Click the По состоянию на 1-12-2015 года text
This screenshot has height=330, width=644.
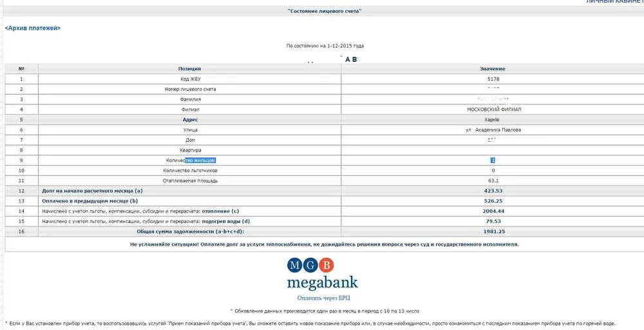coord(325,46)
